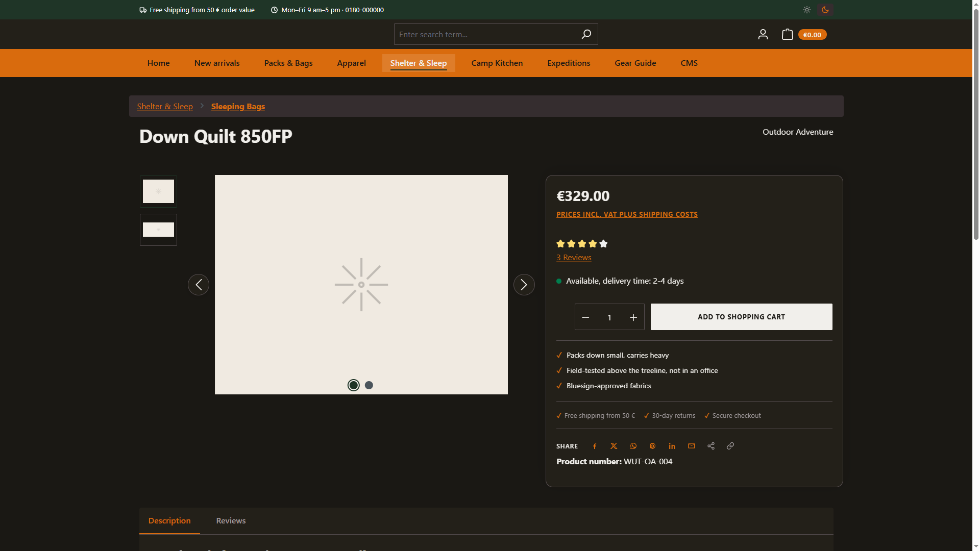Share on Pinterest icon
Image resolution: width=980 pixels, height=551 pixels.
(x=652, y=446)
